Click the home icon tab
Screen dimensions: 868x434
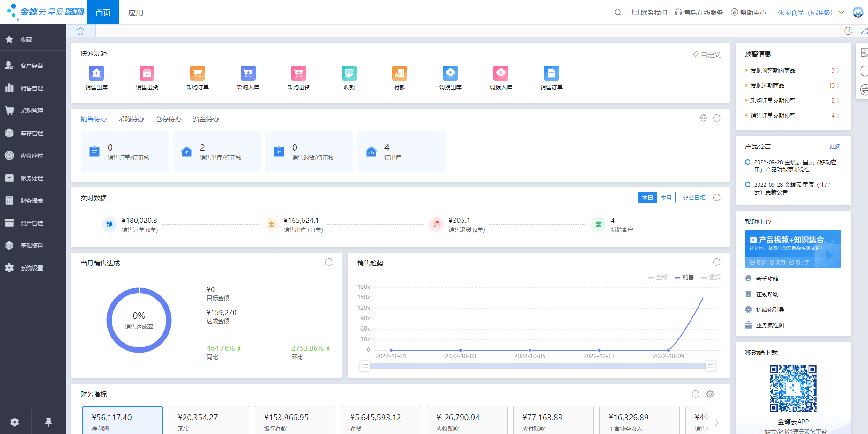click(81, 31)
